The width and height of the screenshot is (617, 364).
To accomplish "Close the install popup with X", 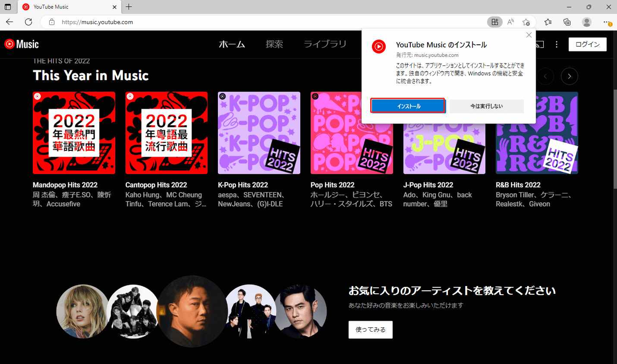I will pyautogui.click(x=529, y=35).
